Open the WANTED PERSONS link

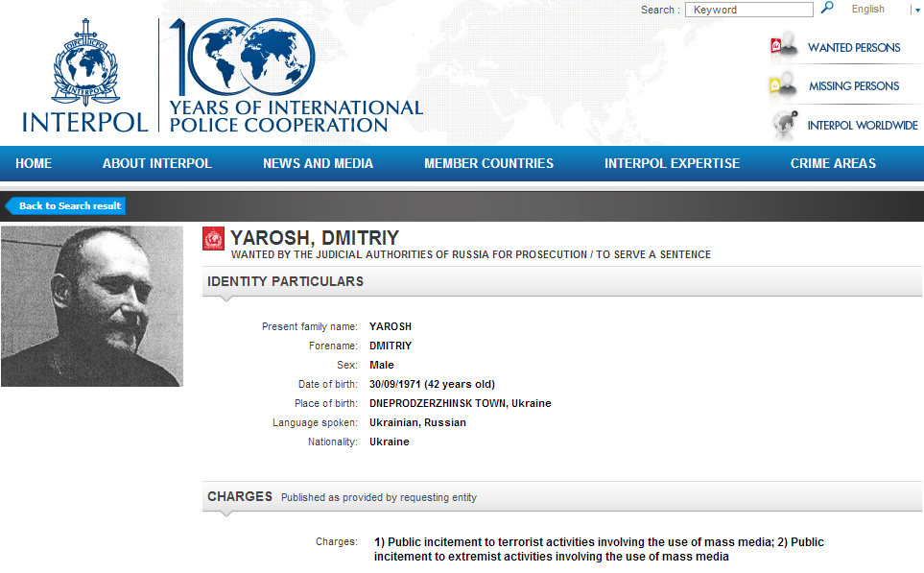coord(854,48)
